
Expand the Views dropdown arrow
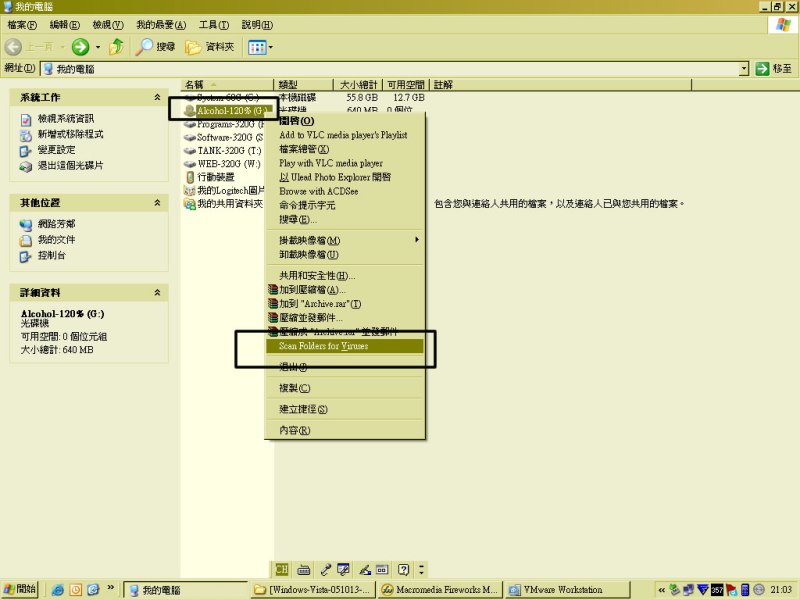pyautogui.click(x=270, y=47)
